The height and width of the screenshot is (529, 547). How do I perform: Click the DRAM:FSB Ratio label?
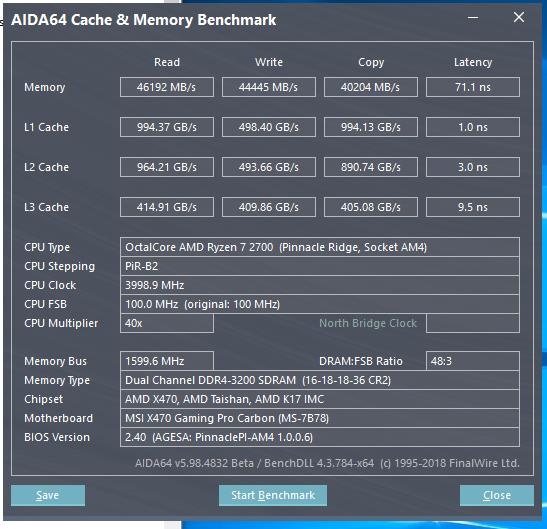(x=361, y=361)
